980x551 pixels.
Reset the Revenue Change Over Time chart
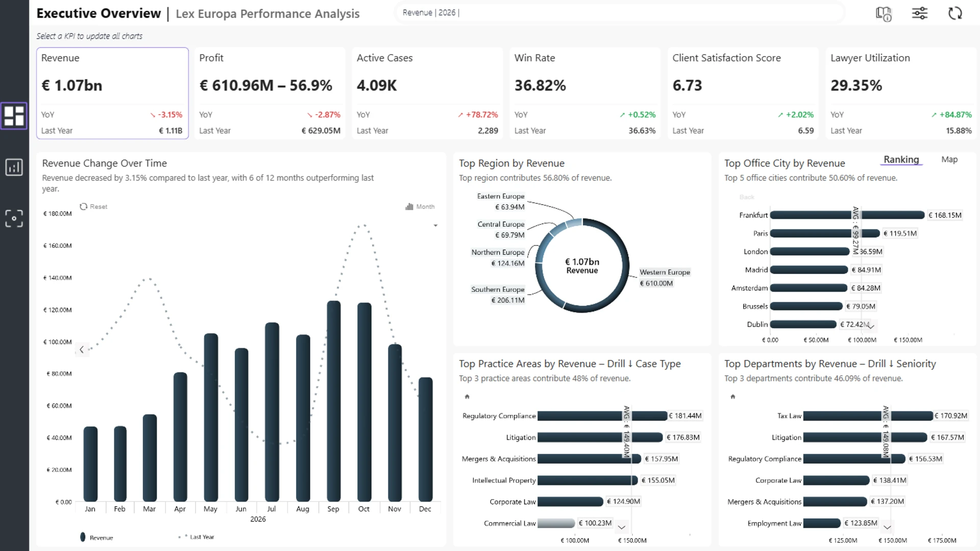point(93,207)
